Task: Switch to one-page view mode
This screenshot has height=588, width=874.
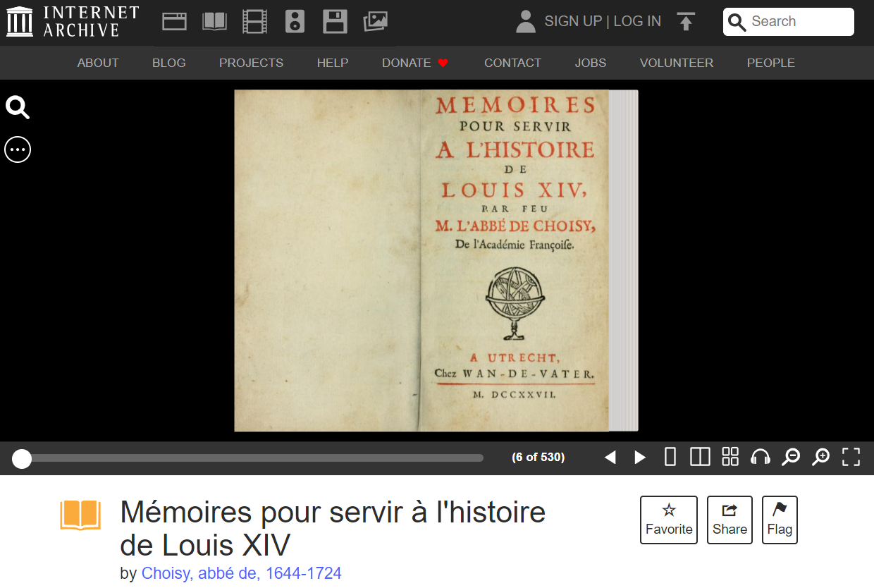Action: [670, 457]
